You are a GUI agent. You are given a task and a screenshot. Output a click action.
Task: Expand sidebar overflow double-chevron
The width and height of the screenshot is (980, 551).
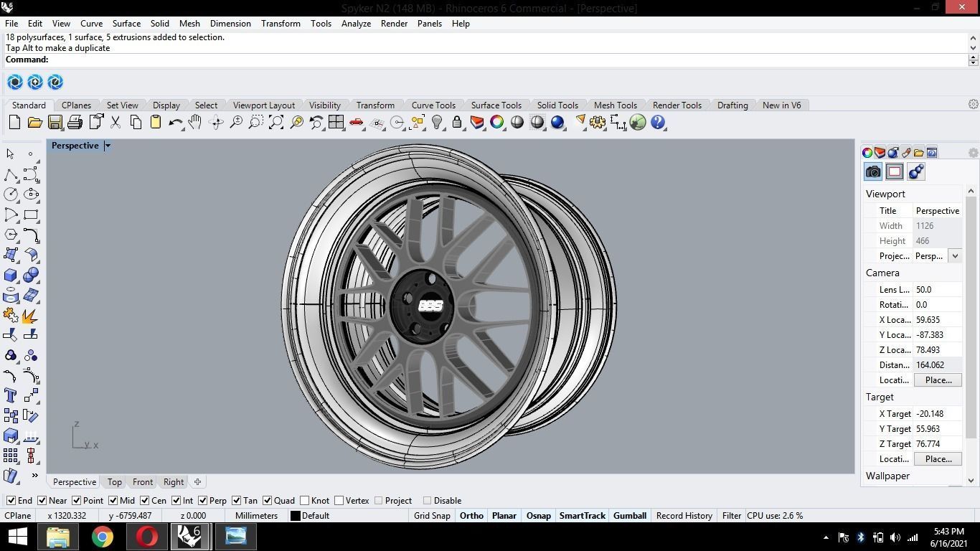point(34,475)
